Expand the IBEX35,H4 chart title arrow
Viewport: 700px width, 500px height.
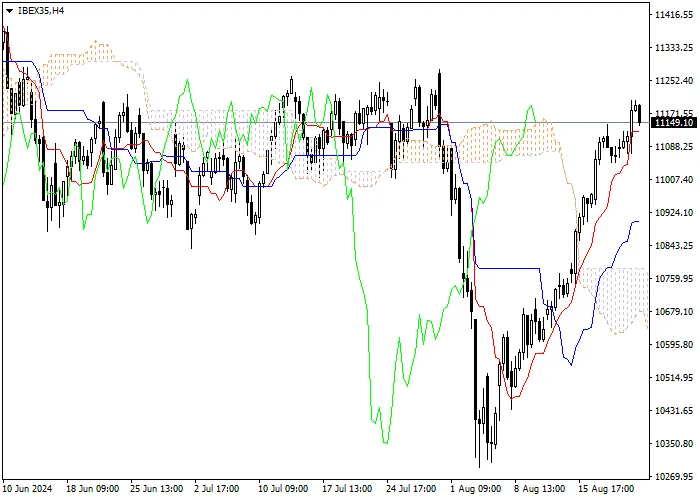[9, 11]
